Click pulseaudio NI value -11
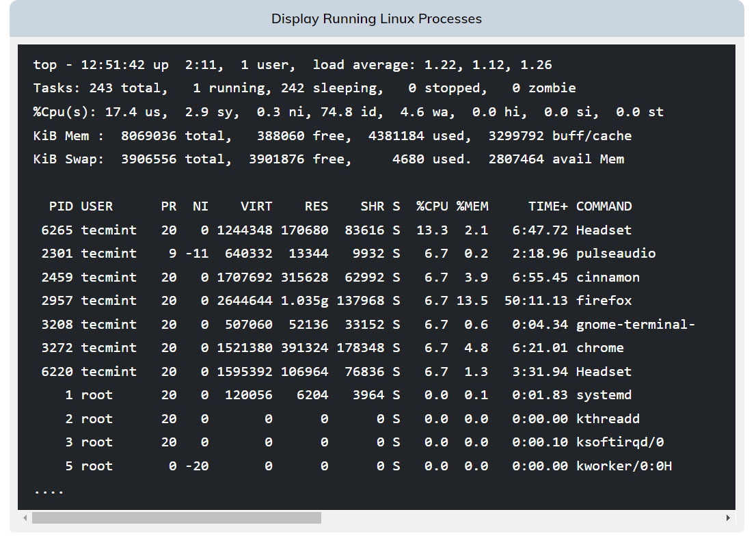Image resolution: width=756 pixels, height=538 pixels. (x=197, y=254)
